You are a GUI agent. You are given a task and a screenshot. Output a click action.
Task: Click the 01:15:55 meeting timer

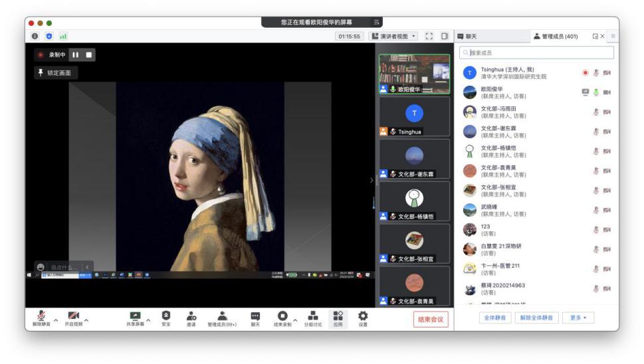pos(350,36)
